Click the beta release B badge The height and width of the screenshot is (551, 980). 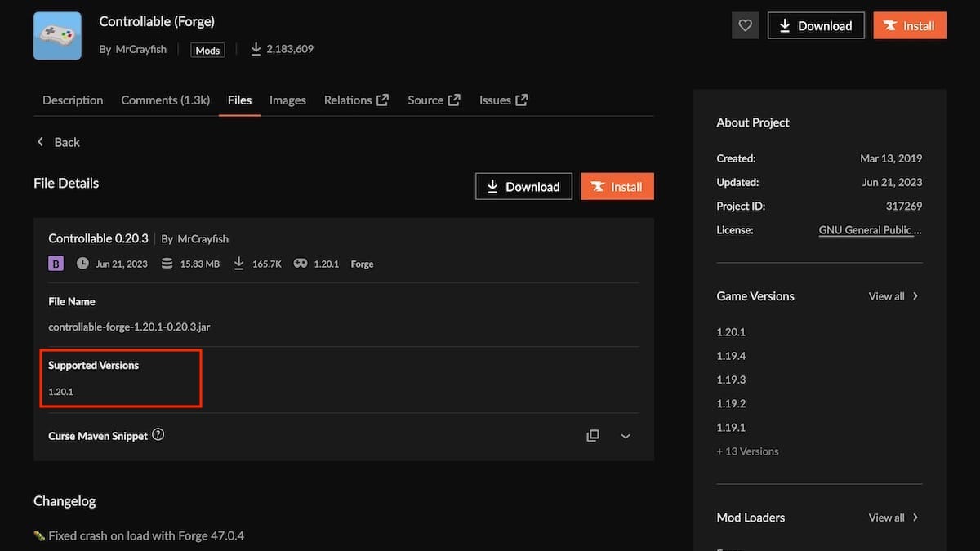pos(56,264)
